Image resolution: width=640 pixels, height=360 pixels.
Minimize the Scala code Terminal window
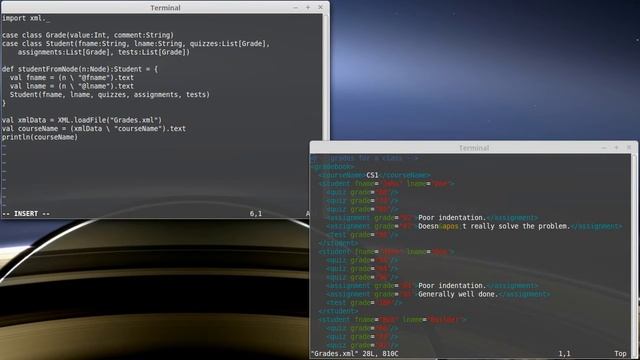(x=296, y=7)
